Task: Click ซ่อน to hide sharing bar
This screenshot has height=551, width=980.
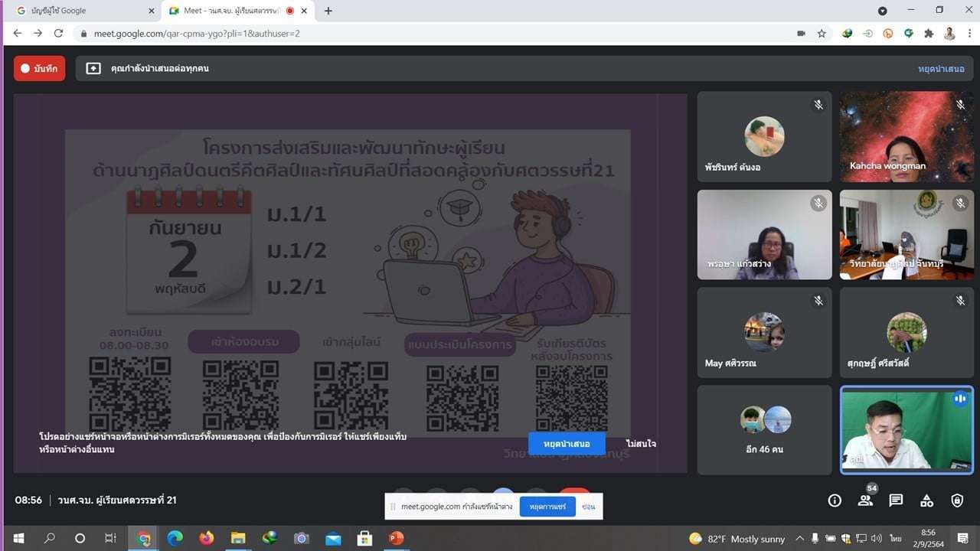Action: click(588, 507)
